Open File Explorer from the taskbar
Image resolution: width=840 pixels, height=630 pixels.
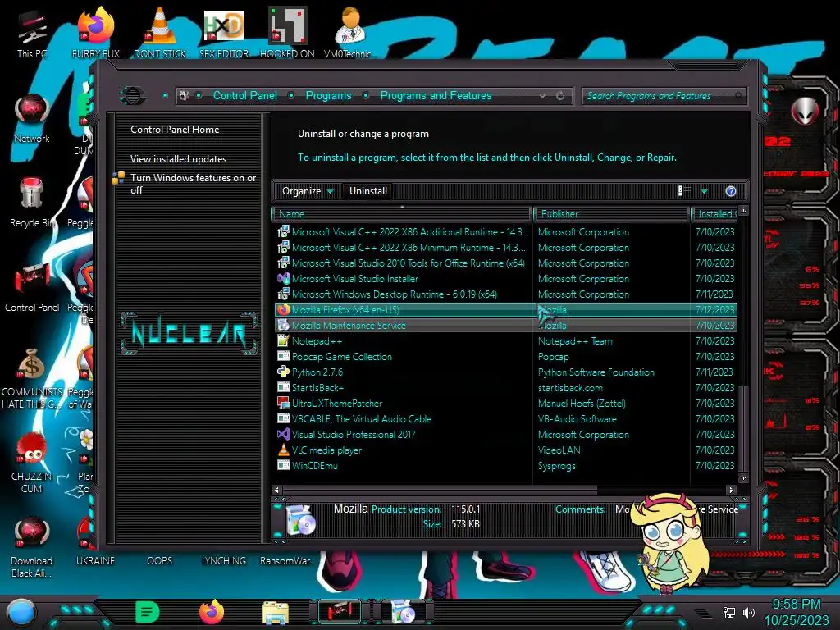click(x=276, y=613)
